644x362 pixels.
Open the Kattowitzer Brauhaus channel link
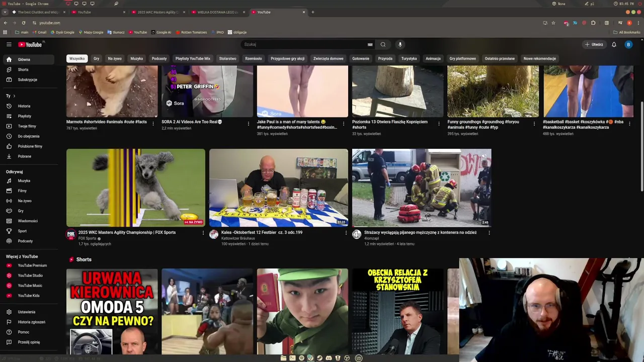tap(238, 238)
